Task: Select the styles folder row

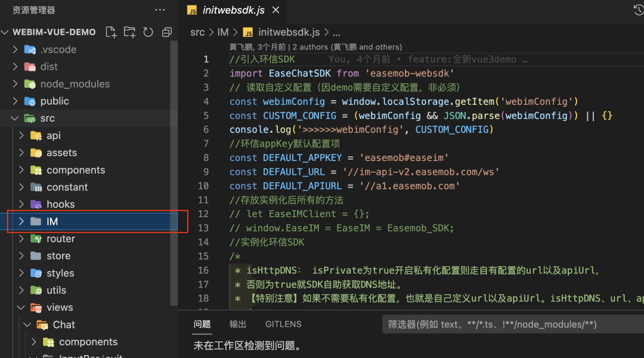Action: pos(88,273)
